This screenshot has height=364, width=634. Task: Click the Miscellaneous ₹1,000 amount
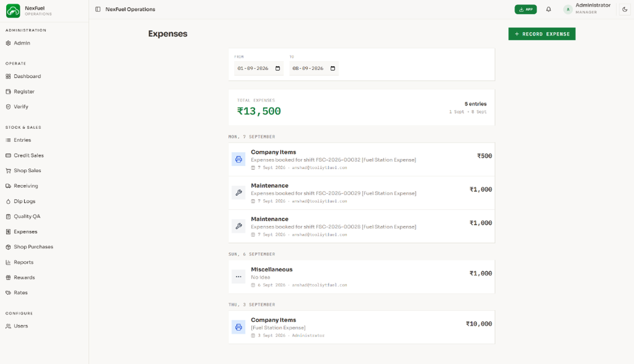480,273
